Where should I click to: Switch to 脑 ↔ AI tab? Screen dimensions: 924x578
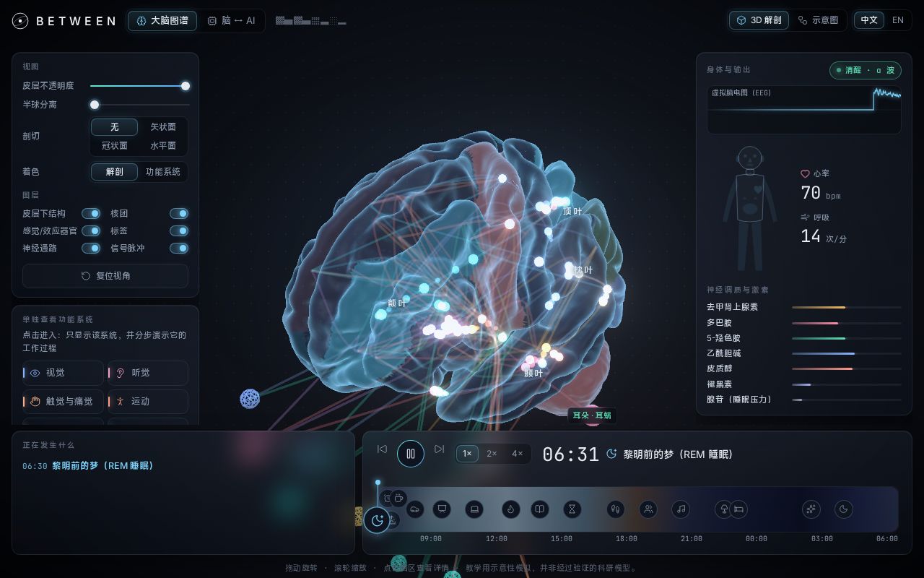coord(231,21)
